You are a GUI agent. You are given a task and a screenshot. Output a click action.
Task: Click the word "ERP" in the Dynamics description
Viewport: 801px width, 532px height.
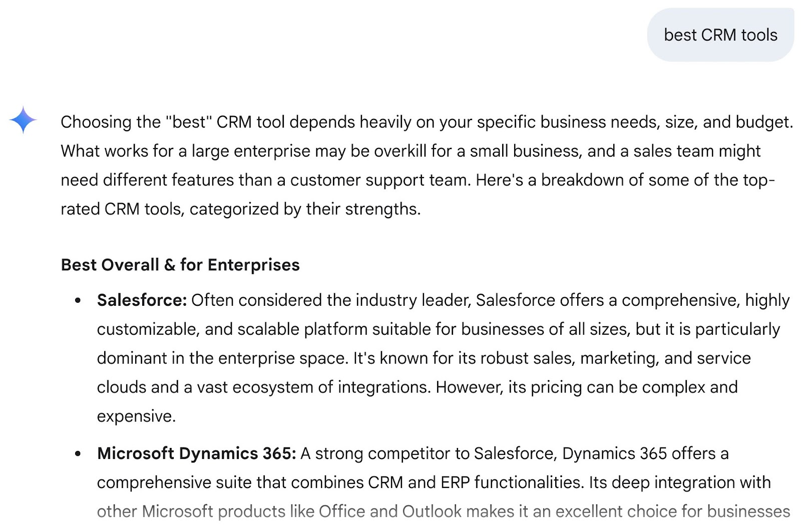pyautogui.click(x=455, y=482)
